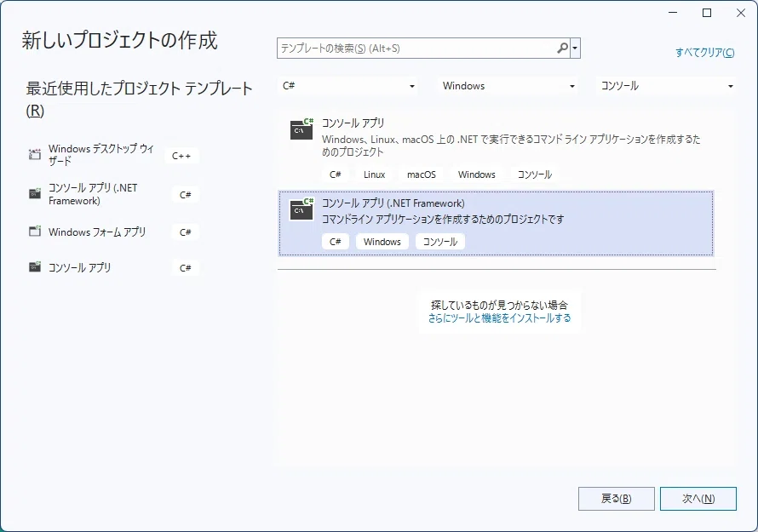Close the 新しいプロジェクトの作成 dialog
Screen dimensions: 758x532
pyautogui.click(x=741, y=13)
